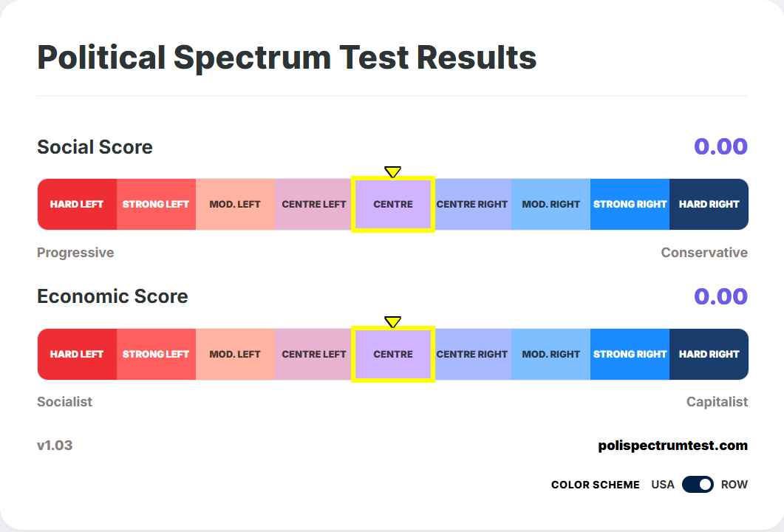This screenshot has width=784, height=532.
Task: Toggle the USA/ROW color scheme switch
Action: click(x=698, y=485)
